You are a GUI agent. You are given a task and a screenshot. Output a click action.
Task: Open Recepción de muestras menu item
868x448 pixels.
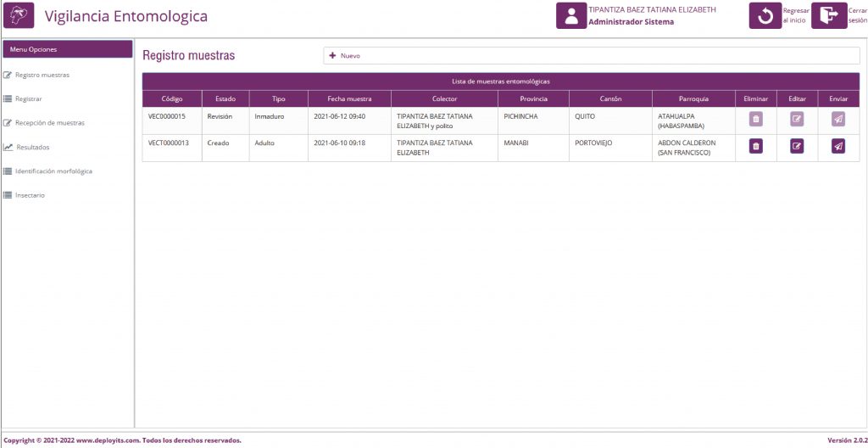click(x=49, y=123)
